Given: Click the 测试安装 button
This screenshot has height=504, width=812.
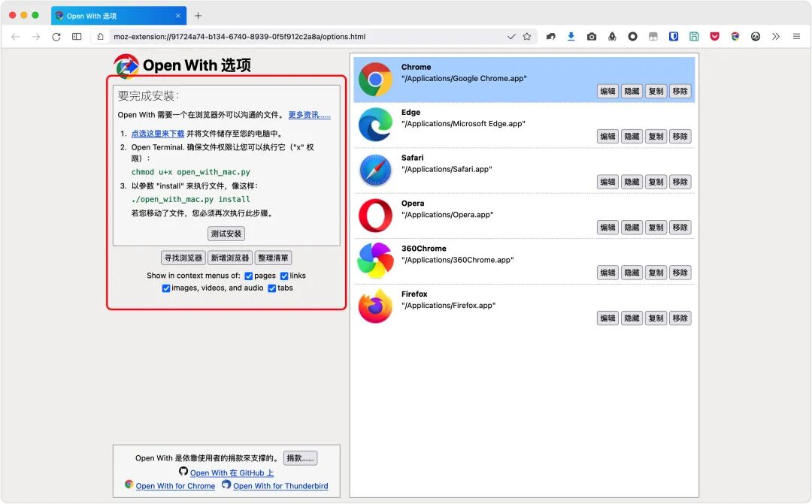Looking at the screenshot, I should click(226, 234).
